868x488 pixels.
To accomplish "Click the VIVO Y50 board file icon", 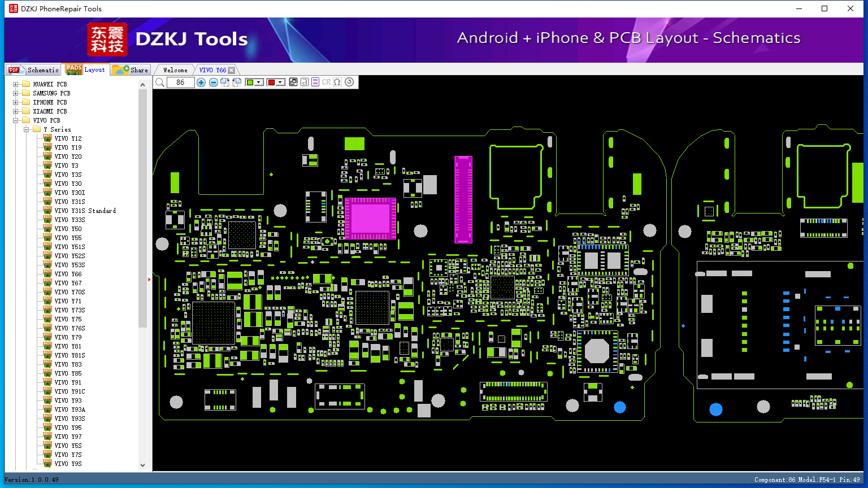I will 47,229.
